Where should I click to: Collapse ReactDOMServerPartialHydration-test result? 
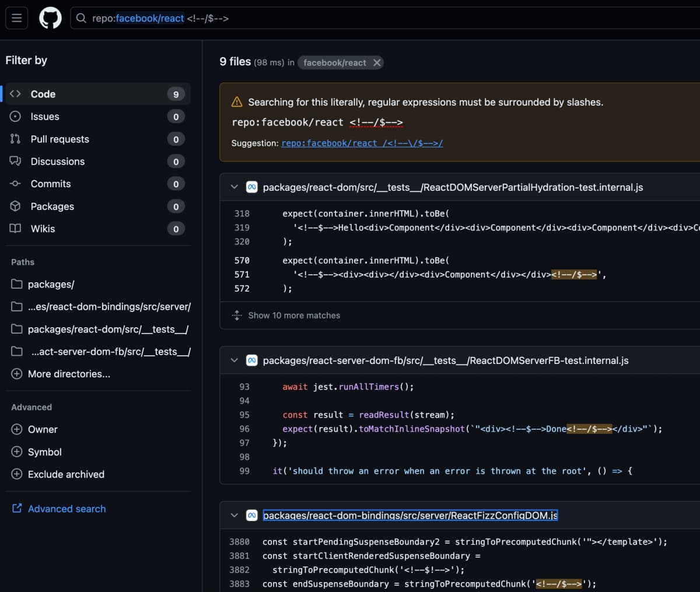tap(235, 187)
